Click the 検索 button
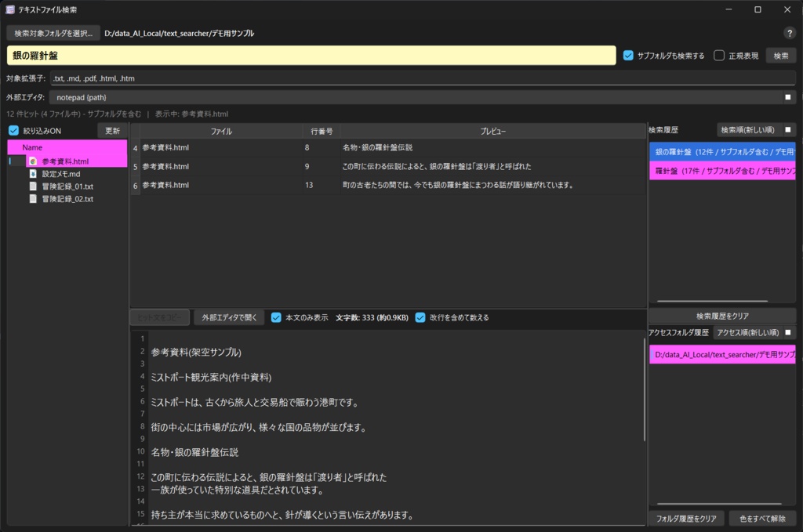 pos(781,56)
